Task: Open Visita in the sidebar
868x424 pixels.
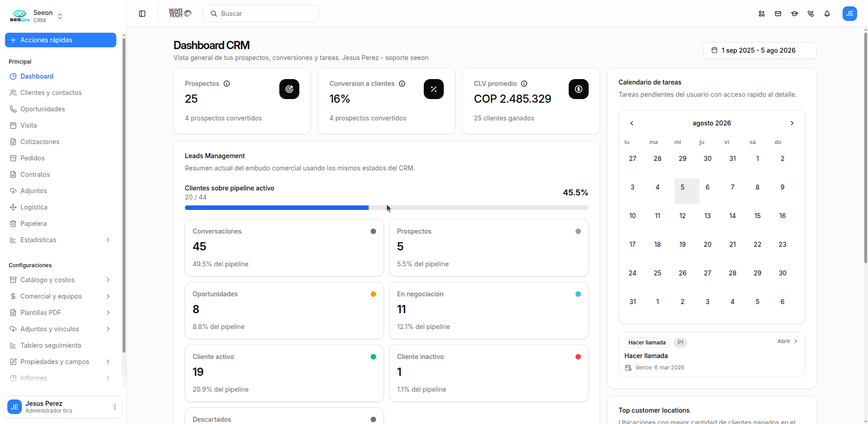Action: pyautogui.click(x=60, y=125)
